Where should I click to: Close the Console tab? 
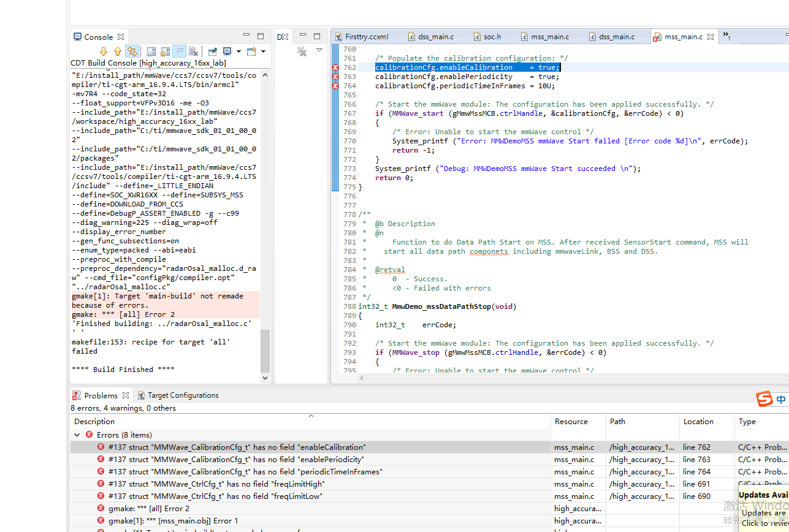[x=121, y=37]
